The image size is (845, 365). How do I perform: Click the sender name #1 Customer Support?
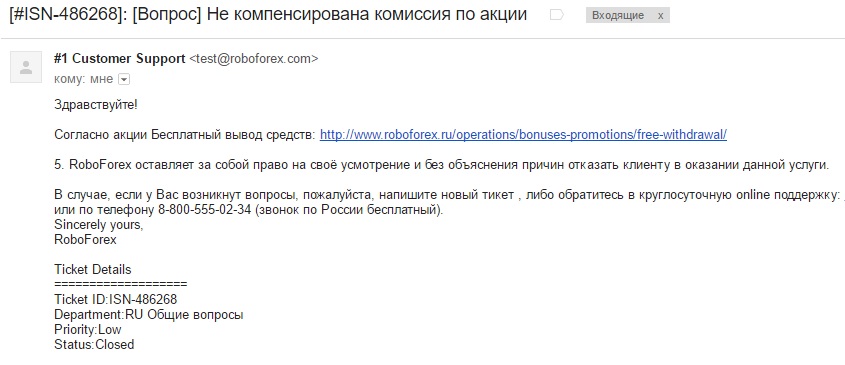point(120,59)
